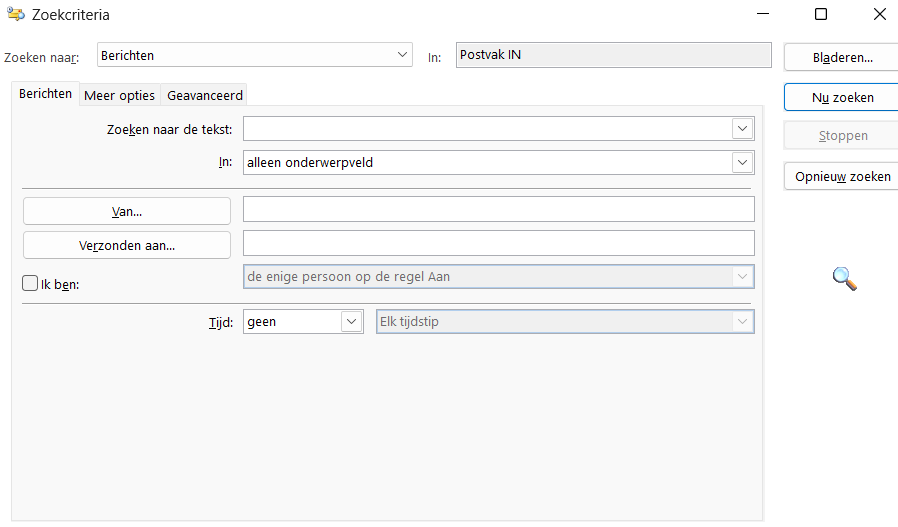The width and height of the screenshot is (898, 527).
Task: Expand the Tijd dropdown showing 'geen'
Action: tap(351, 322)
